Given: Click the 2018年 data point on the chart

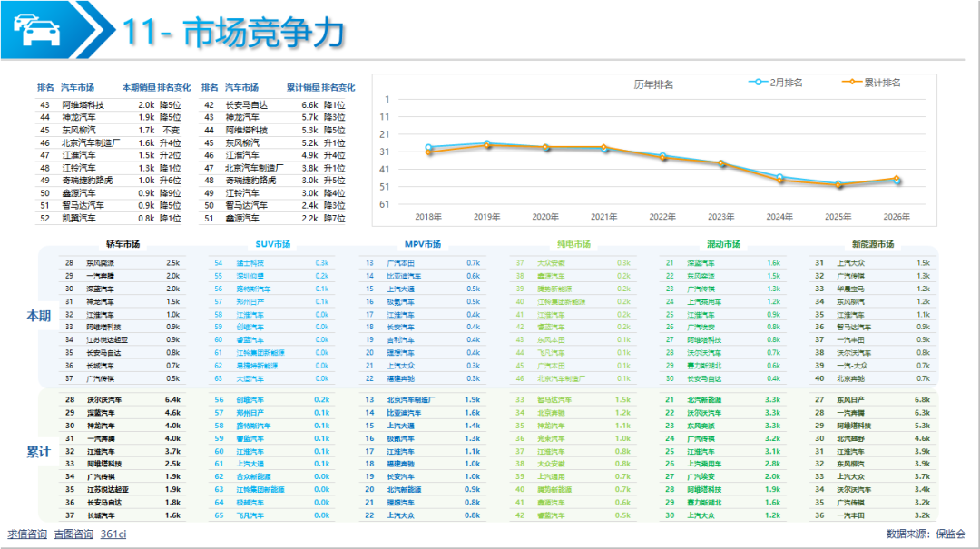Looking at the screenshot, I should point(428,147).
